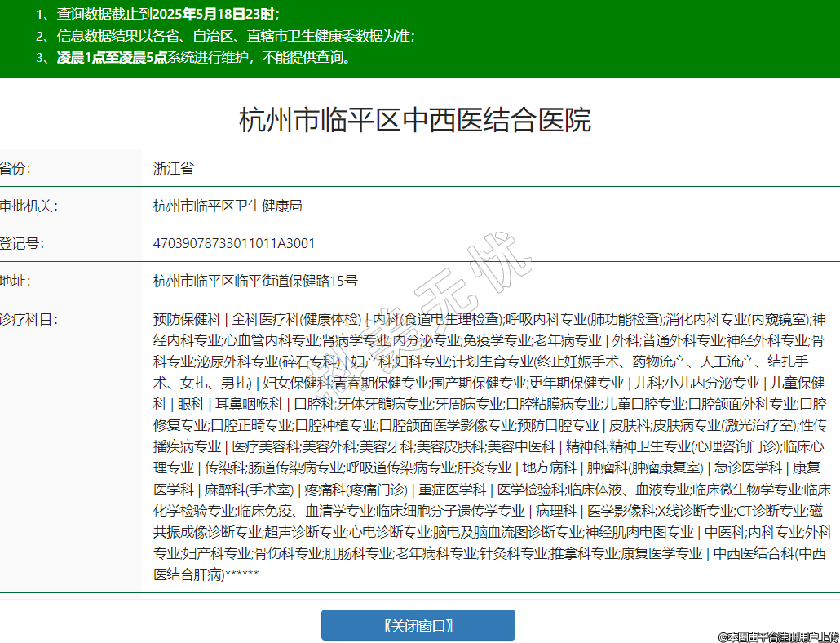840x643 pixels.
Task: Click the 审批机关 field label
Action: 29,206
